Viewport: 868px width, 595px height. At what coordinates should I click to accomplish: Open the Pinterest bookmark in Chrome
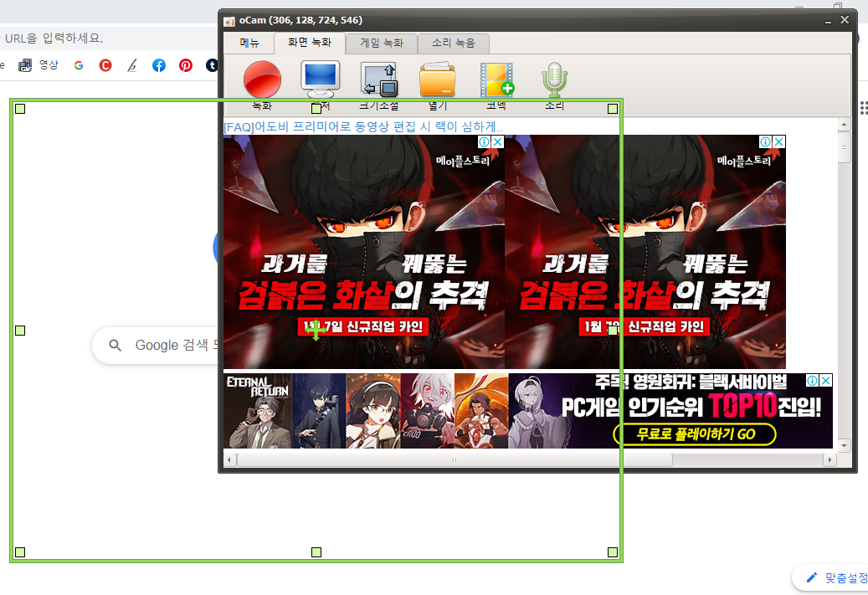tap(186, 65)
